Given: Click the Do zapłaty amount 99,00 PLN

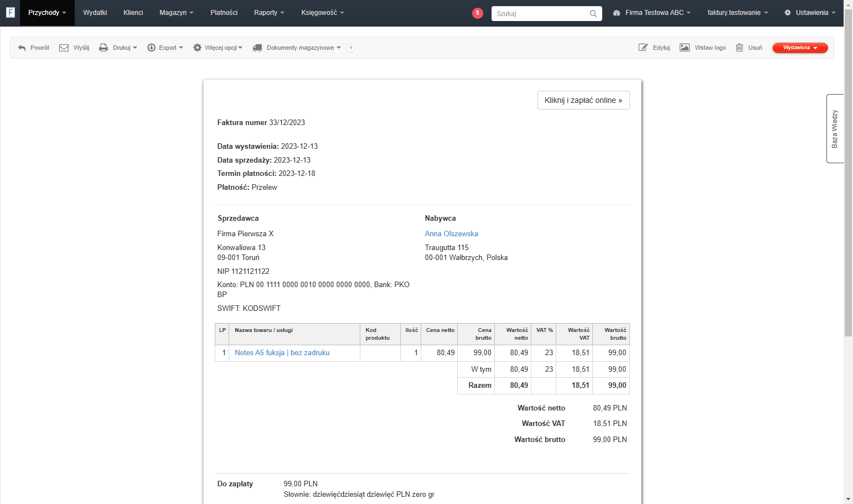Looking at the screenshot, I should [301, 484].
